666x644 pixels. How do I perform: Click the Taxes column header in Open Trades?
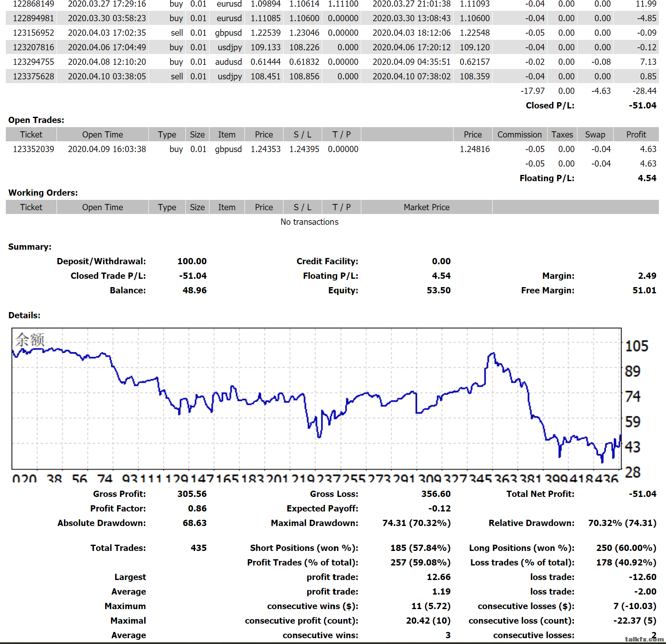pyautogui.click(x=562, y=135)
